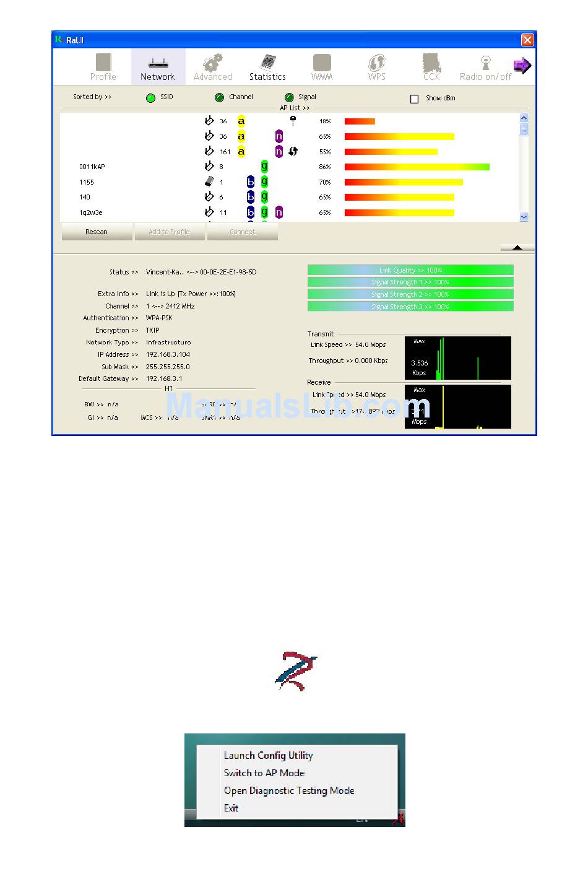Choose Launch Config Utility from tray menu
The height and width of the screenshot is (879, 588).
point(269,755)
